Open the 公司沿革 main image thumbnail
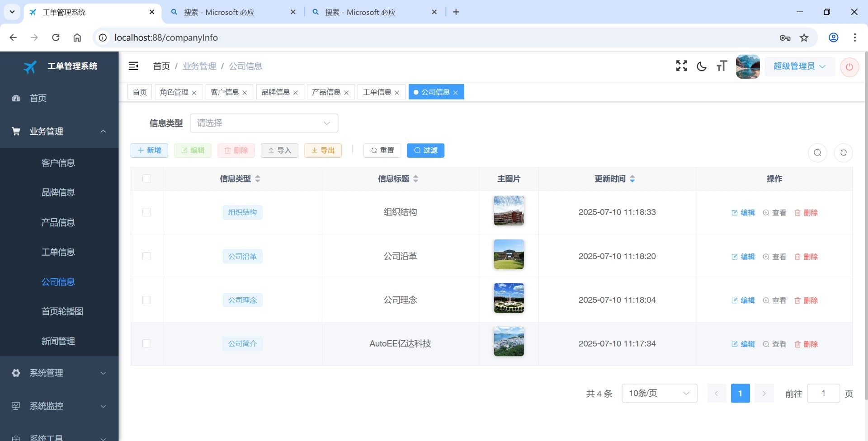Image resolution: width=868 pixels, height=441 pixels. [x=509, y=254]
